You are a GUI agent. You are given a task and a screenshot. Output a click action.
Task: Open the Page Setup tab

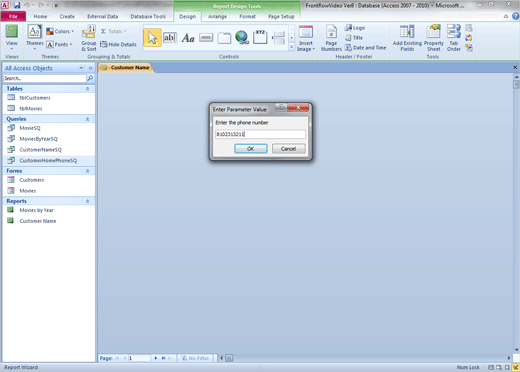click(281, 16)
